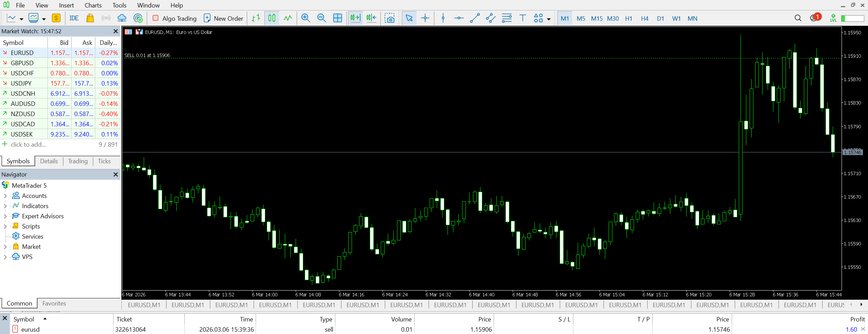The height and width of the screenshot is (334, 868).
Task: Close the Navigator panel
Action: coord(116,174)
